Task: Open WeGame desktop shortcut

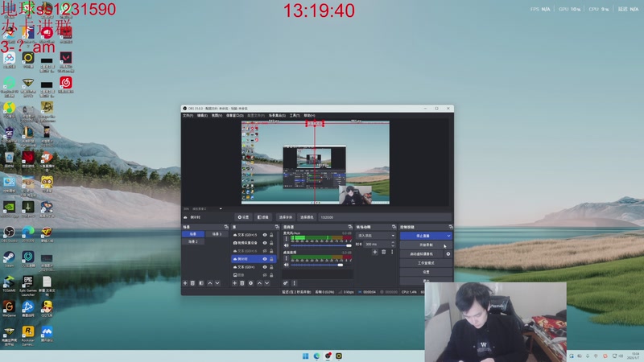Action: click(x=9, y=309)
